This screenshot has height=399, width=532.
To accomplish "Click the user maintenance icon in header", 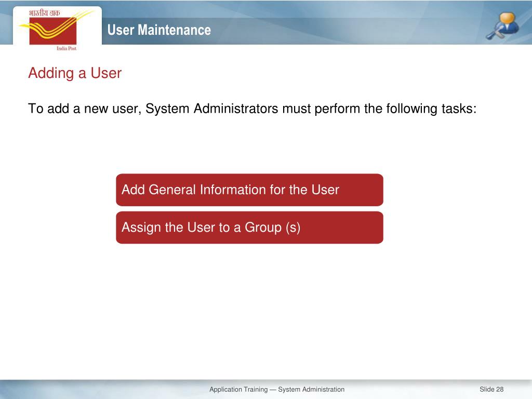I will click(503, 26).
